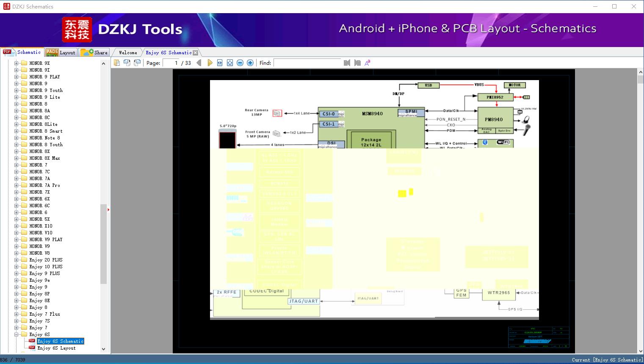Click the find next match icon
Image resolution: width=644 pixels, height=364 pixels.
[x=357, y=63]
